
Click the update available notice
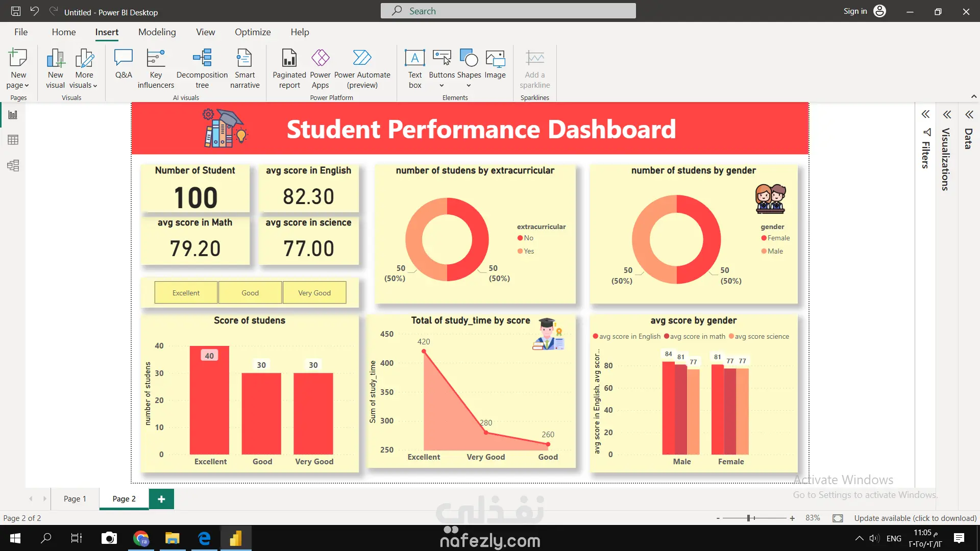[x=915, y=518]
